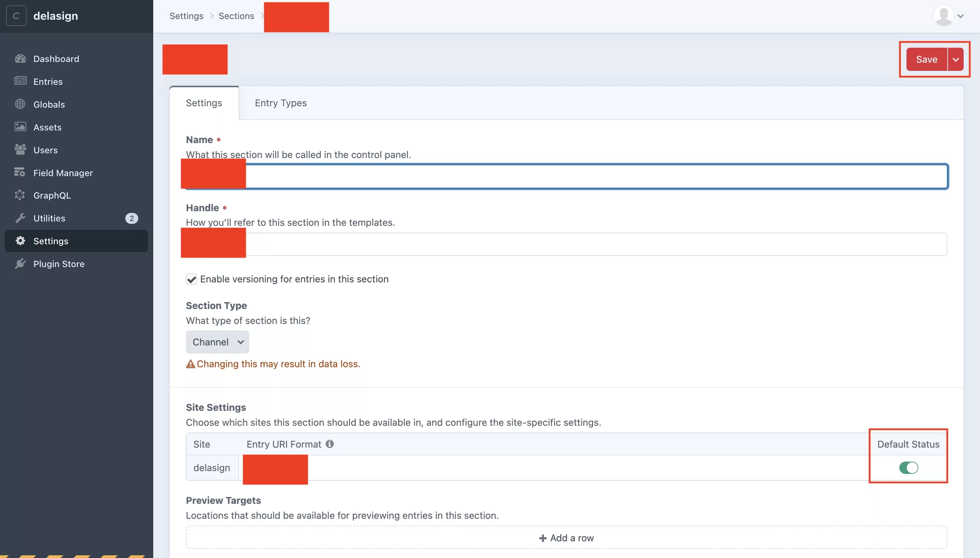The height and width of the screenshot is (558, 980).
Task: Open Entries in the sidebar
Action: point(76,81)
